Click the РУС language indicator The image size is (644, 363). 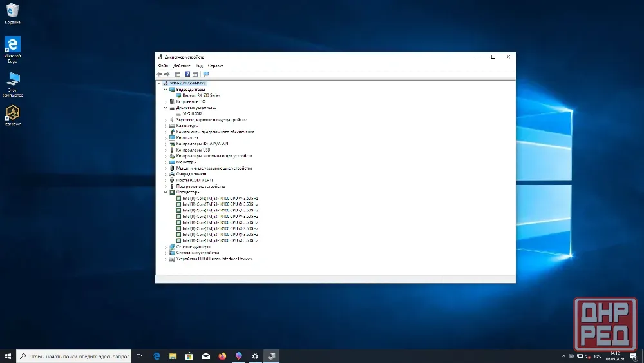(x=598, y=357)
